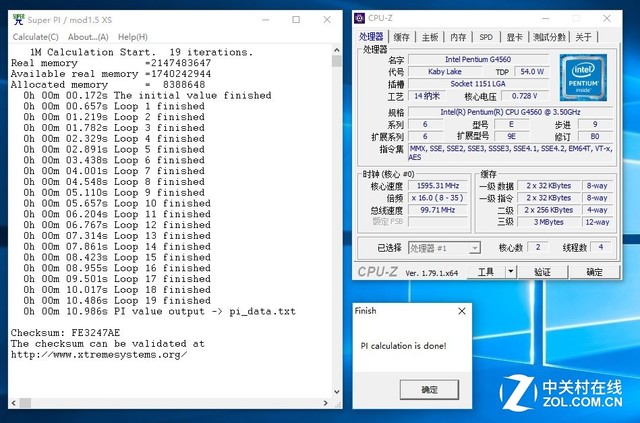Click the Loop 19 finished line
Image resolution: width=640 pixels, height=423 pixels.
click(x=117, y=301)
